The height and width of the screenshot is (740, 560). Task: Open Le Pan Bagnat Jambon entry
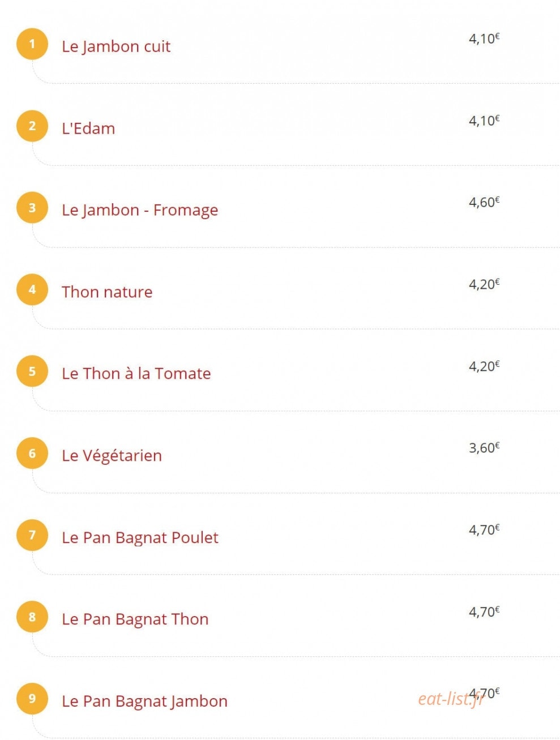pyautogui.click(x=144, y=701)
